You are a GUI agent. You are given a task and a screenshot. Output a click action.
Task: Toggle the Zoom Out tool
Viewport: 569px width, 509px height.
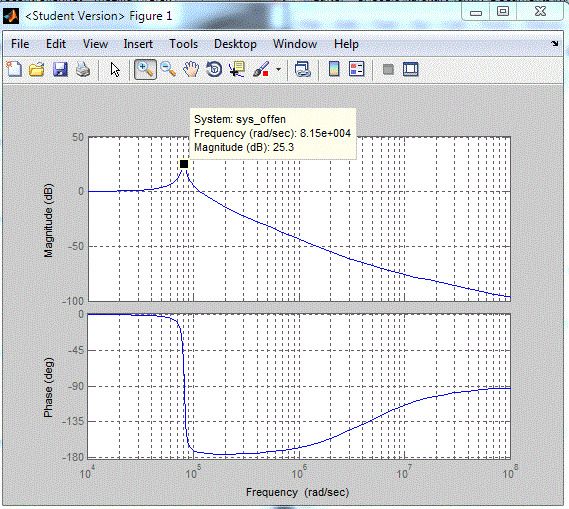click(168, 69)
